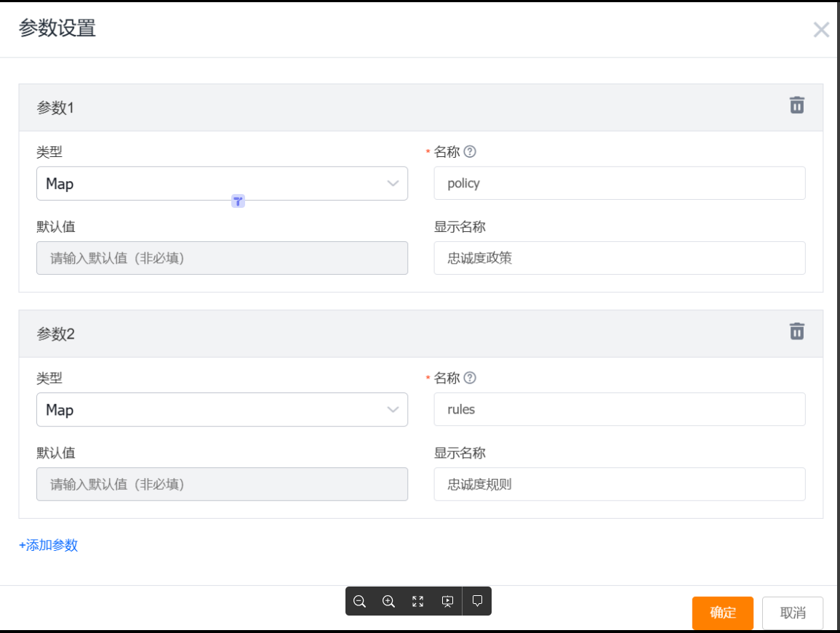Image resolution: width=840 pixels, height=633 pixels.
Task: Click the 类型 label in 参数1
Action: click(x=49, y=152)
